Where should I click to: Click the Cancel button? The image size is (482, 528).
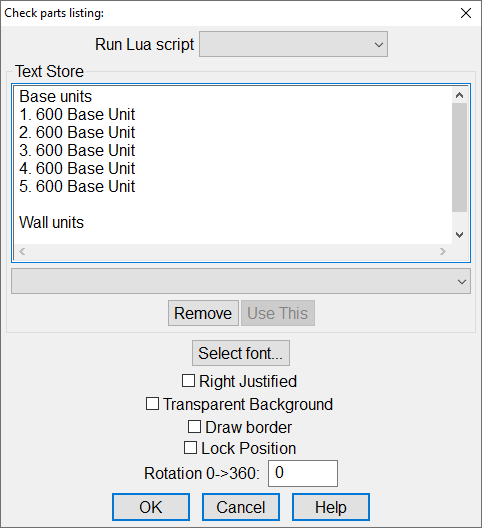(x=241, y=507)
